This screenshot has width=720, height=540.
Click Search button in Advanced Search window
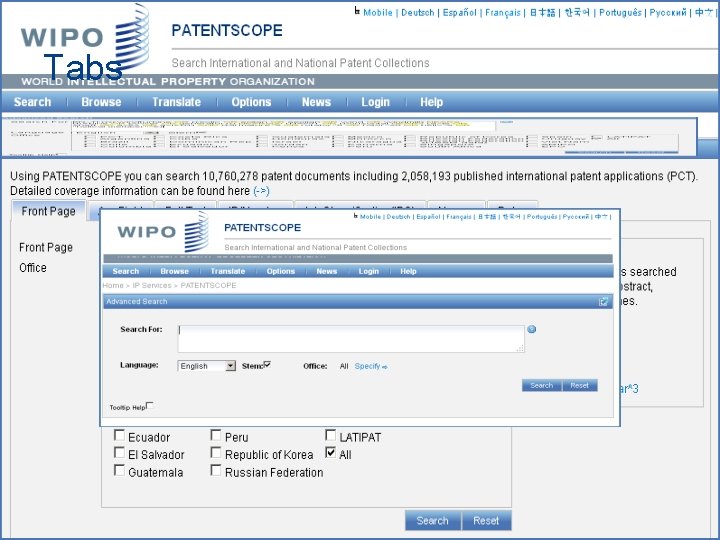542,385
